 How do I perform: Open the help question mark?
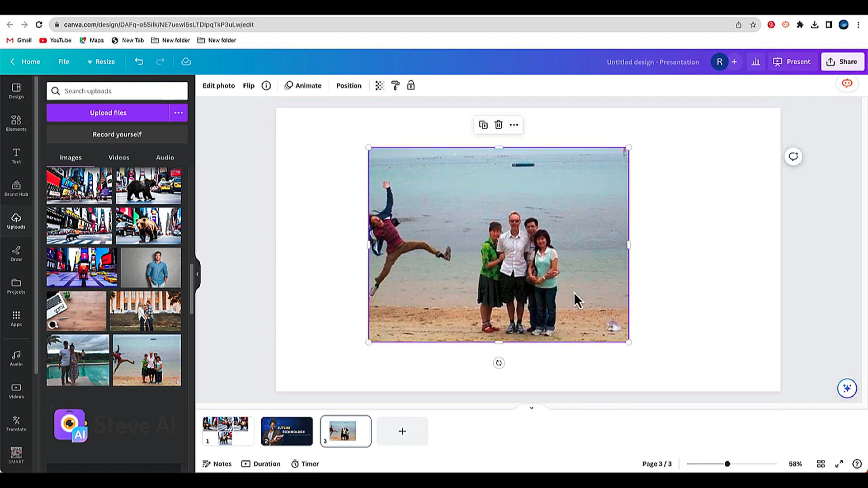[857, 464]
